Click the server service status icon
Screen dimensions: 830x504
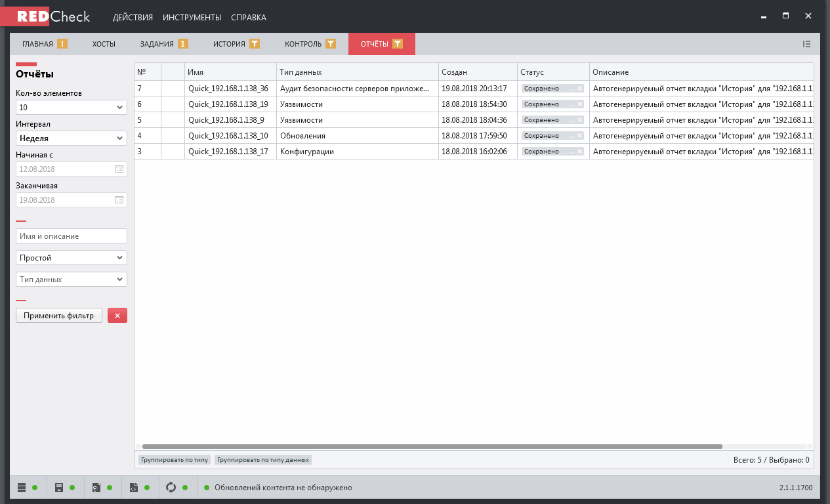click(x=58, y=488)
